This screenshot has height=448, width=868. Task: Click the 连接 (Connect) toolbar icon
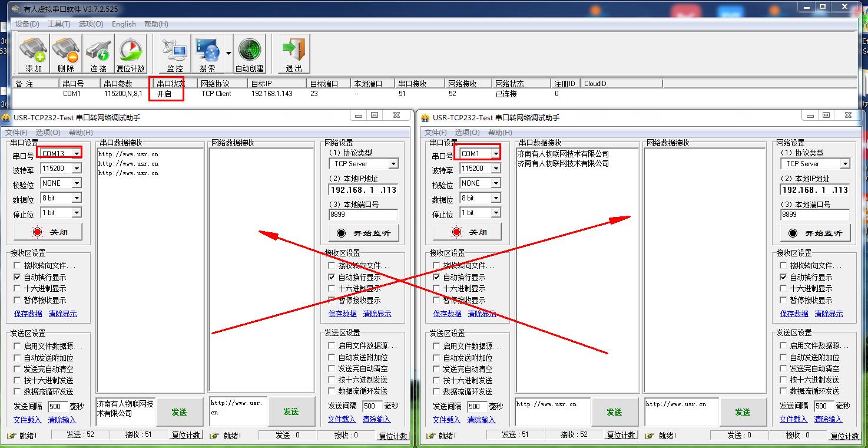coord(98,54)
